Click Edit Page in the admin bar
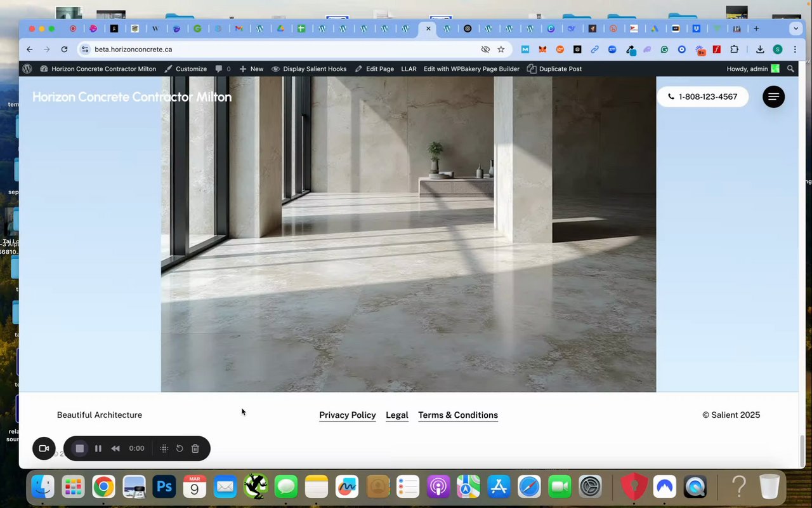This screenshot has width=812, height=508. 374,69
